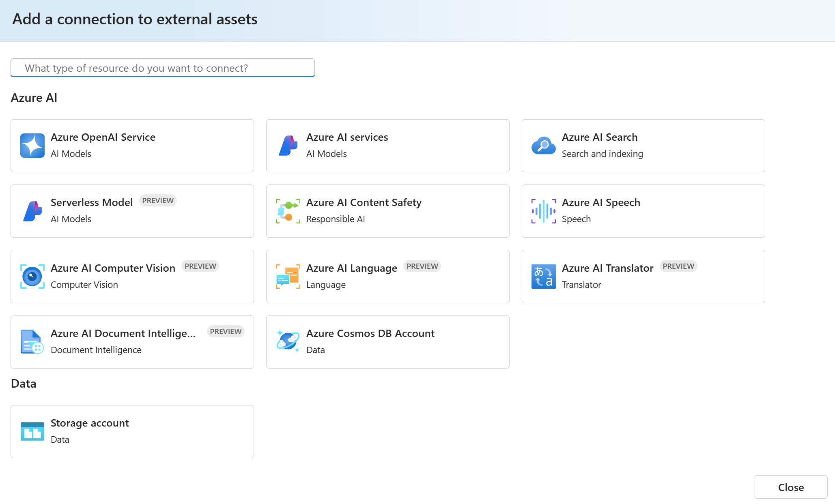
Task: Click the Azure AI Language chat icon
Action: (x=288, y=277)
